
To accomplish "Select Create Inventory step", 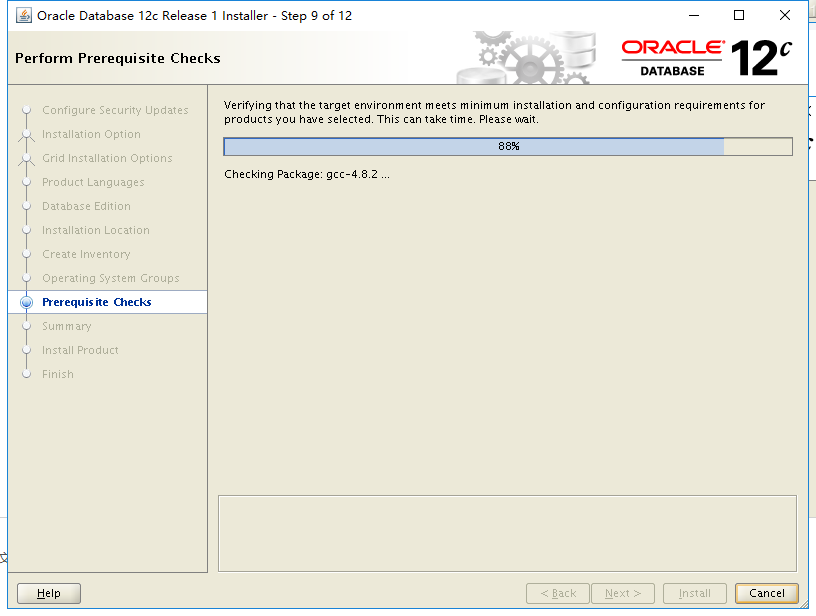I will pyautogui.click(x=86, y=254).
